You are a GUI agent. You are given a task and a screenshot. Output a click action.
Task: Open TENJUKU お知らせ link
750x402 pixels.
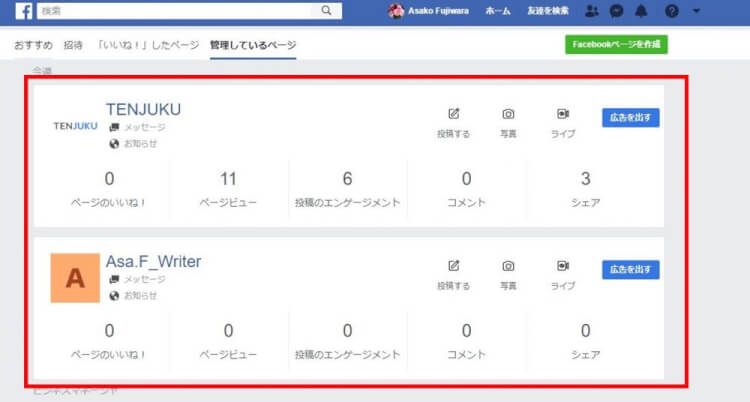click(x=141, y=144)
